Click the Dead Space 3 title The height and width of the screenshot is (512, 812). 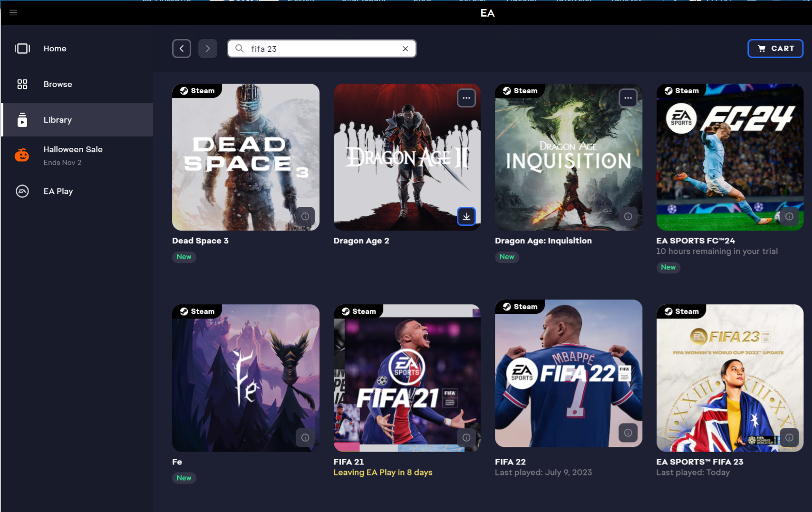pyautogui.click(x=200, y=241)
